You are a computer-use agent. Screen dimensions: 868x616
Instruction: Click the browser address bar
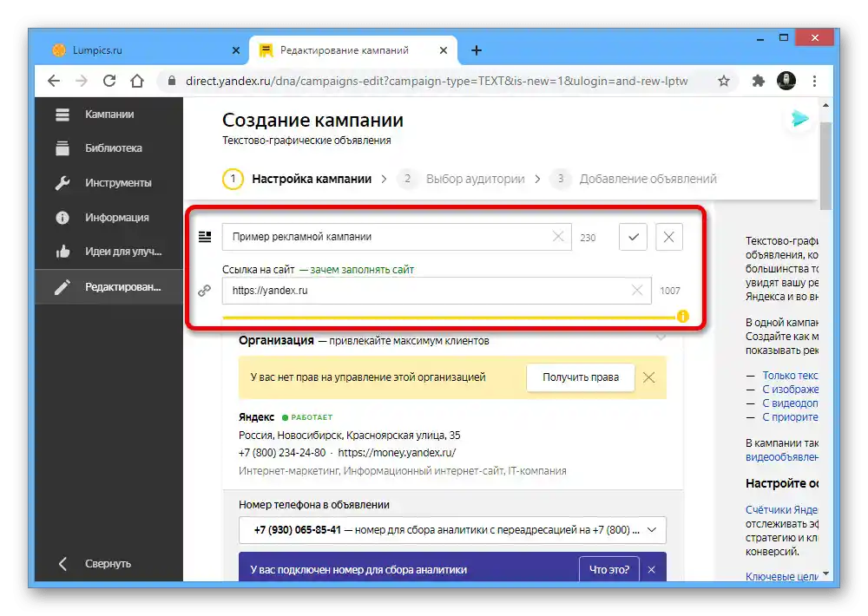tap(437, 81)
